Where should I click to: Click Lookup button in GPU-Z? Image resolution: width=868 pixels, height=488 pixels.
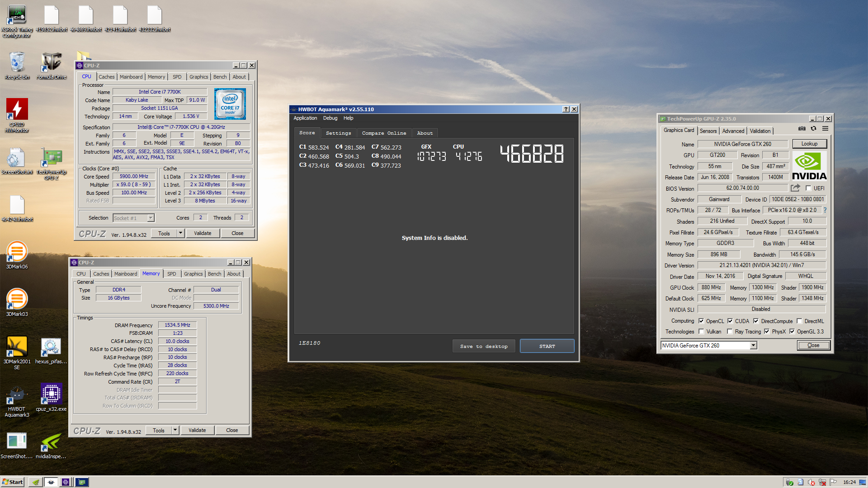point(809,144)
